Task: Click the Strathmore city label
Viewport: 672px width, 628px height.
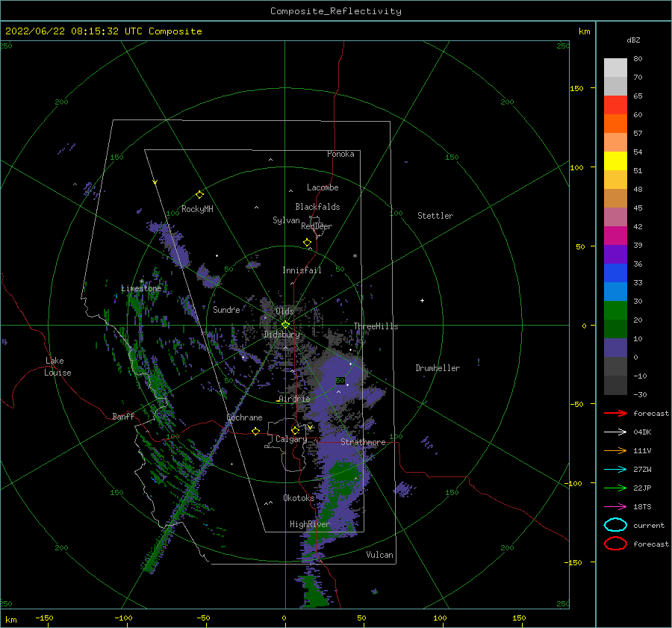Action: click(363, 442)
